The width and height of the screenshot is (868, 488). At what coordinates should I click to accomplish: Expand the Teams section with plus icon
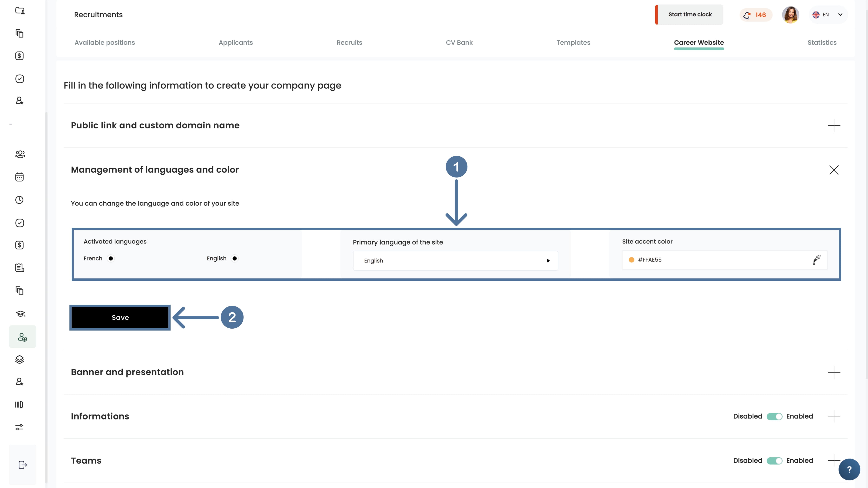(x=834, y=460)
